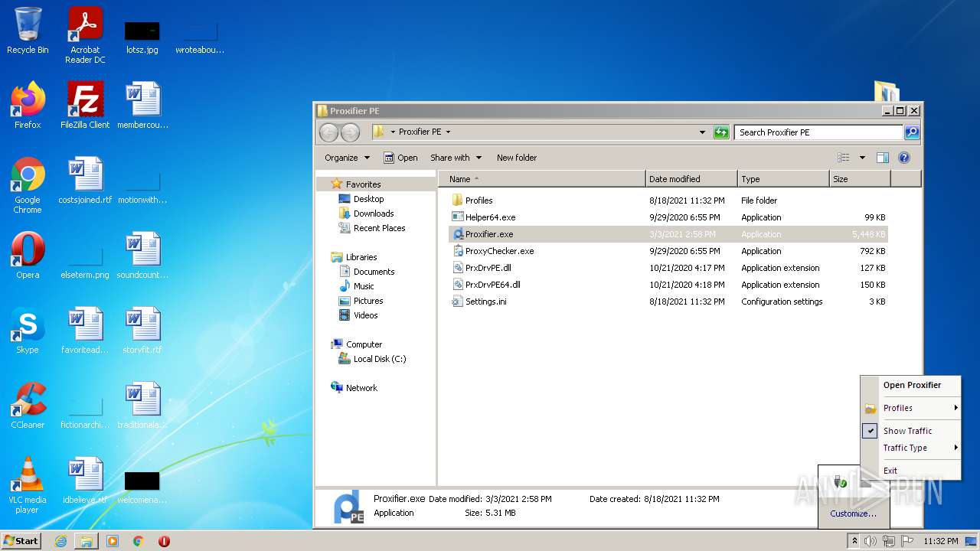980x551 pixels.
Task: Select Favorites in the navigation pane
Action: (x=363, y=184)
